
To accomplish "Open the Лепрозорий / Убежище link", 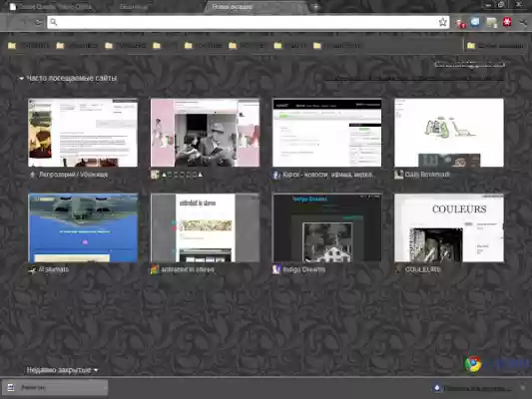I will coord(73,175).
